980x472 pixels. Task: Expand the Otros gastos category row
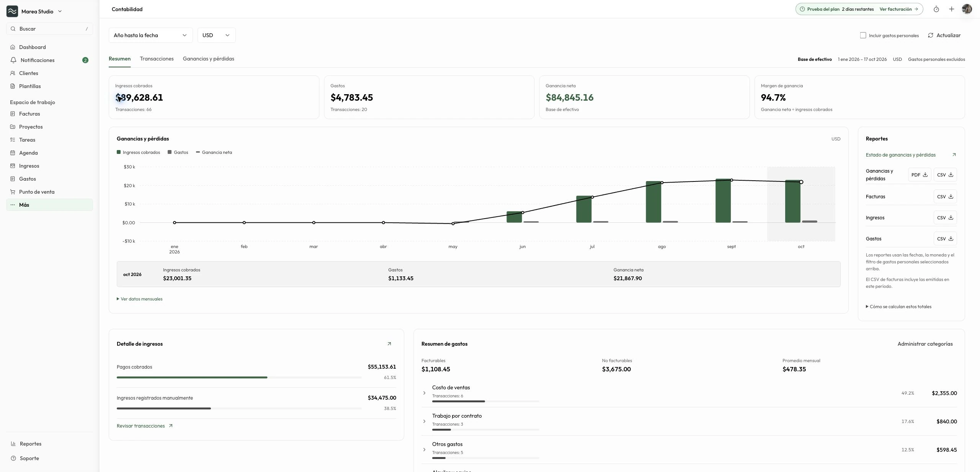424,450
